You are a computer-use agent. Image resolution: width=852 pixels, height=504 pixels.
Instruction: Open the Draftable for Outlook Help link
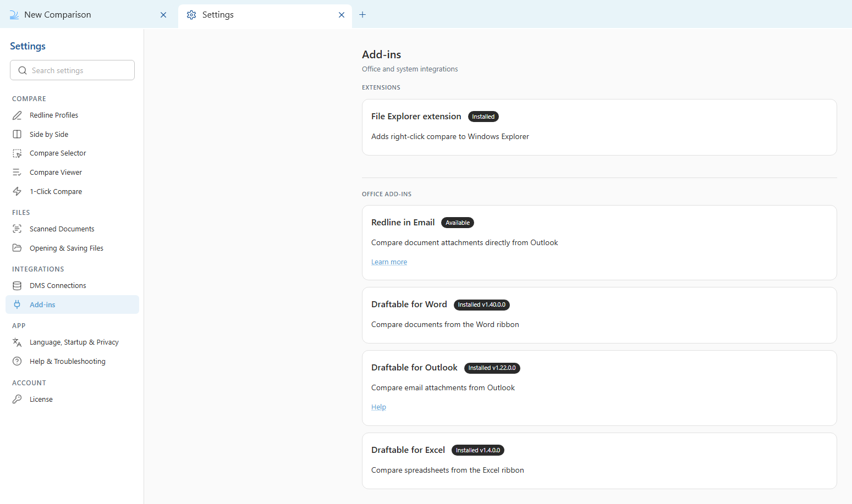pos(378,407)
